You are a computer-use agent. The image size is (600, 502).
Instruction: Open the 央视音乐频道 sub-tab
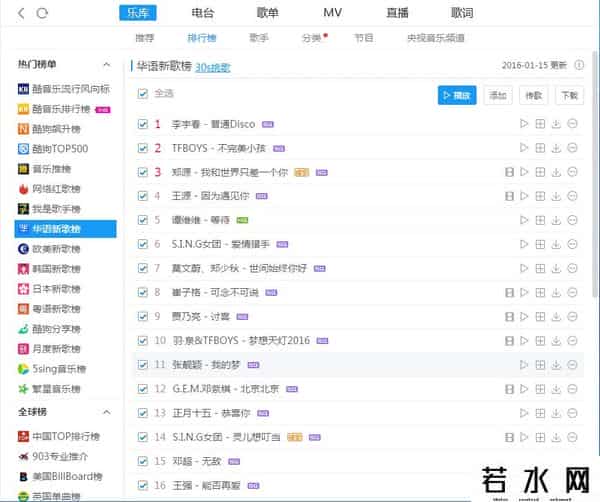point(436,38)
